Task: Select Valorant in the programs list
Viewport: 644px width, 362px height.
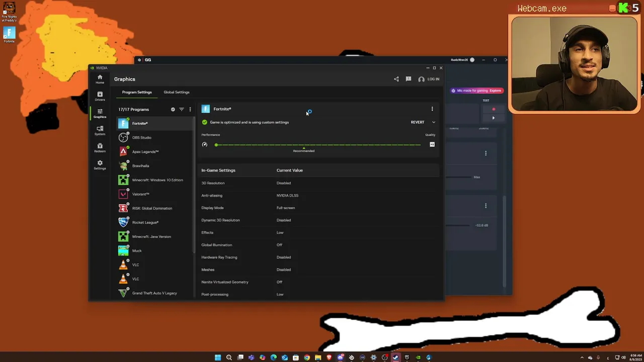Action: click(x=155, y=194)
